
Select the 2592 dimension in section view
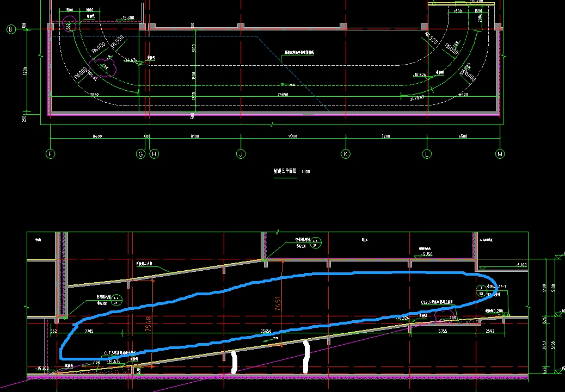(x=490, y=331)
